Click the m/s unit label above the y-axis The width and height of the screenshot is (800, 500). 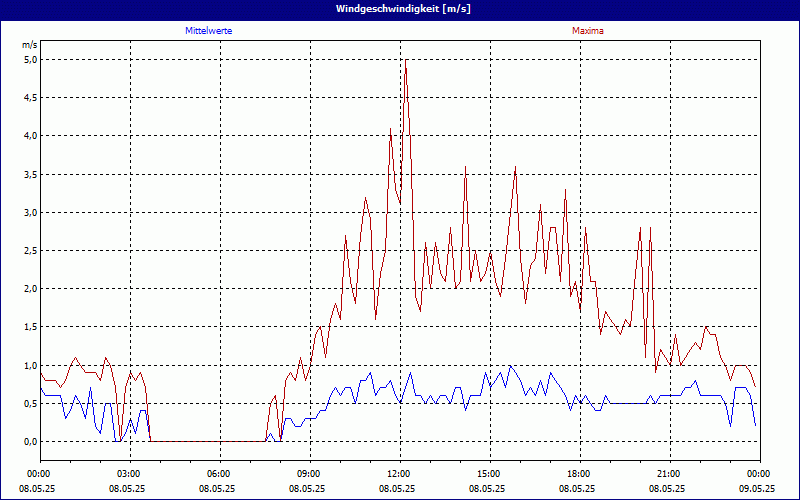click(x=29, y=45)
